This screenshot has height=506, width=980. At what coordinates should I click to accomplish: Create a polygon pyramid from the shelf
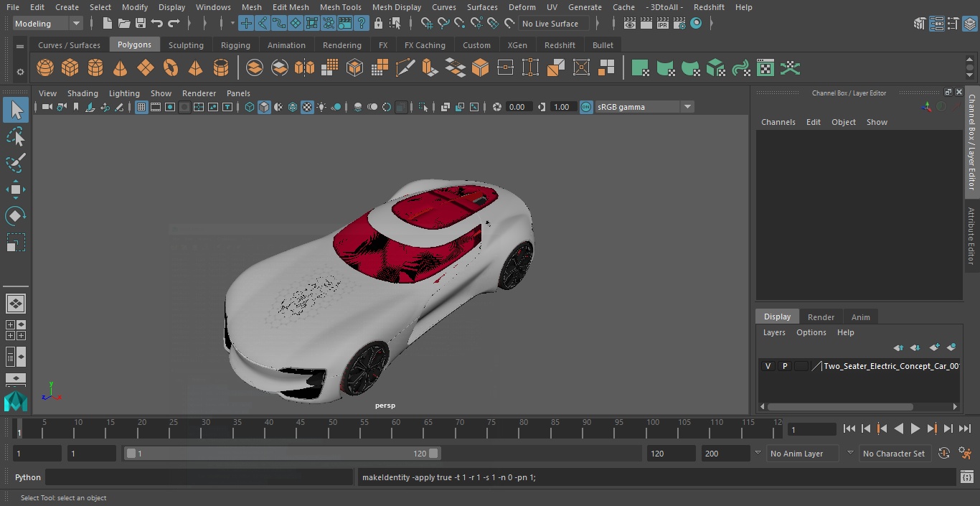point(195,68)
